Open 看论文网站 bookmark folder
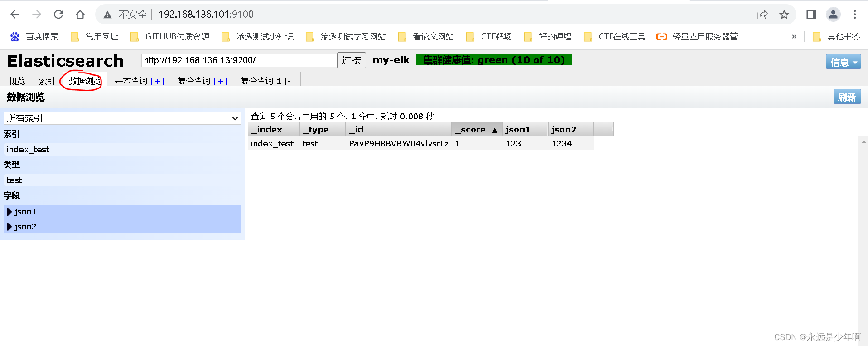This screenshot has width=868, height=346. pyautogui.click(x=425, y=37)
